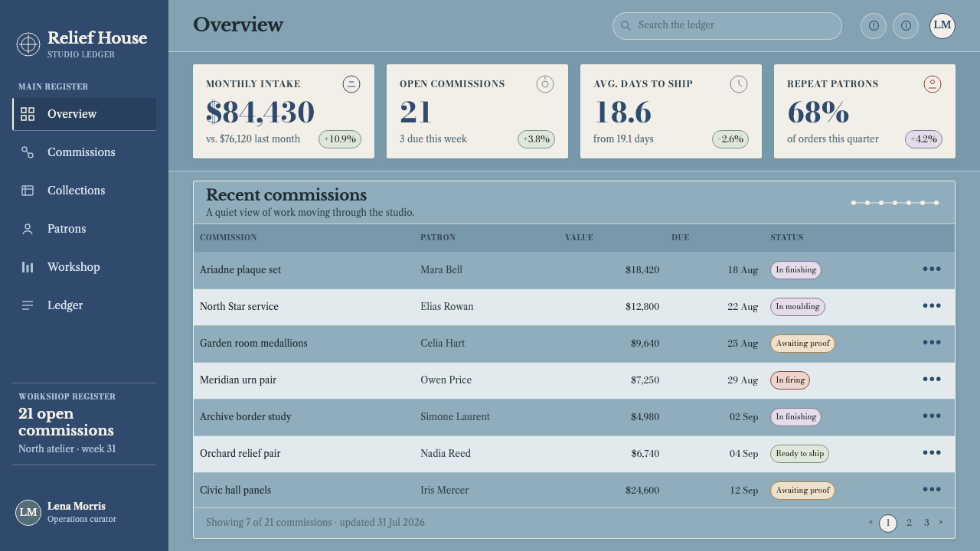Click the +10.9% change badge
980x551 pixels.
340,139
